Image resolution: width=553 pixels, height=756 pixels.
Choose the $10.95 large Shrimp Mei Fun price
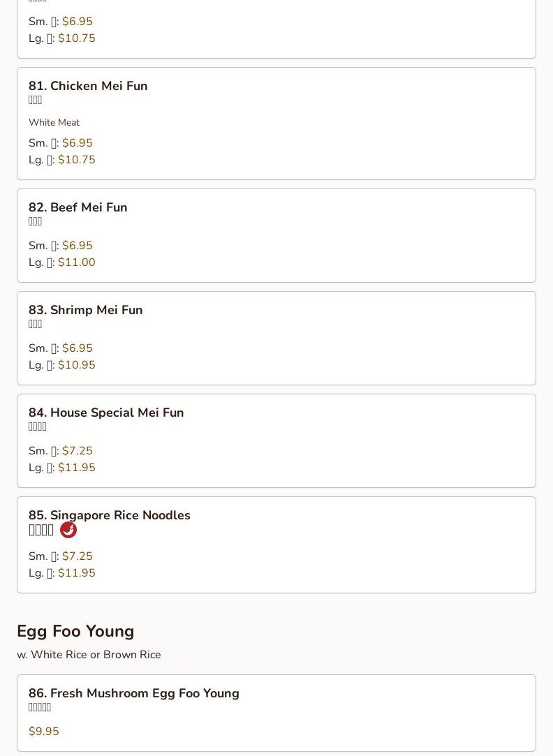point(76,365)
